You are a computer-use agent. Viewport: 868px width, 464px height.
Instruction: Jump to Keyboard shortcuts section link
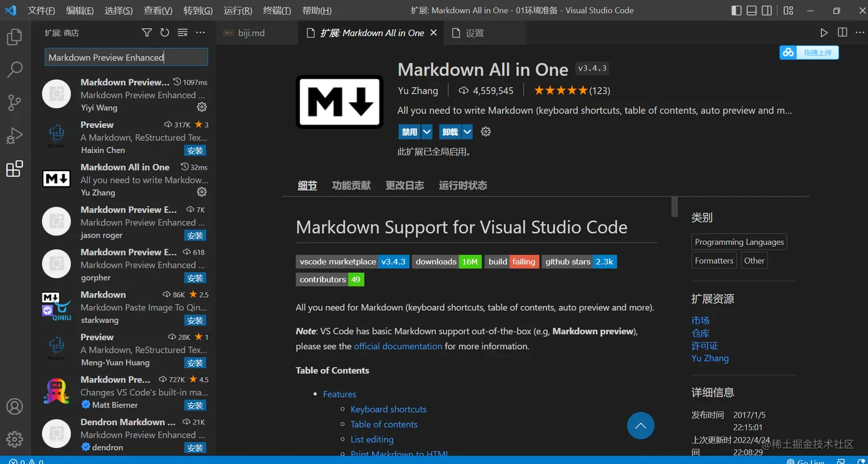pyautogui.click(x=389, y=410)
